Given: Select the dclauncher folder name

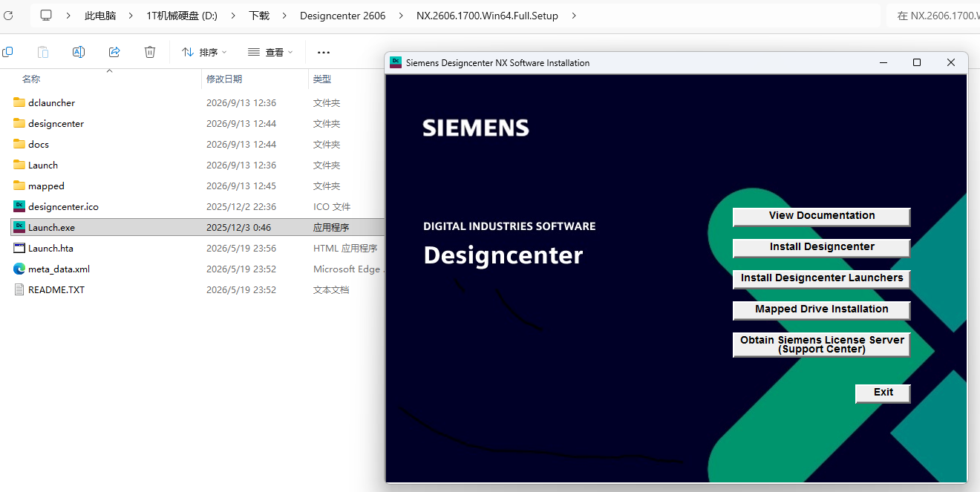Looking at the screenshot, I should click(x=51, y=102).
